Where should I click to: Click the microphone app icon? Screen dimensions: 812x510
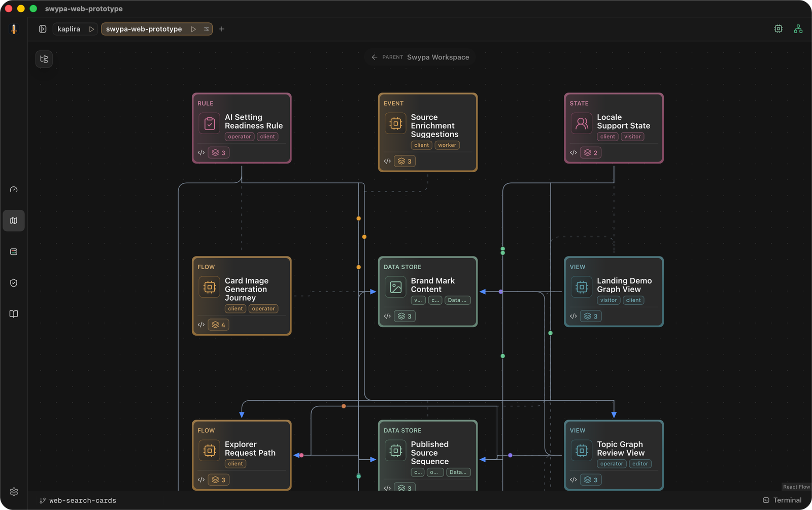tap(14, 29)
